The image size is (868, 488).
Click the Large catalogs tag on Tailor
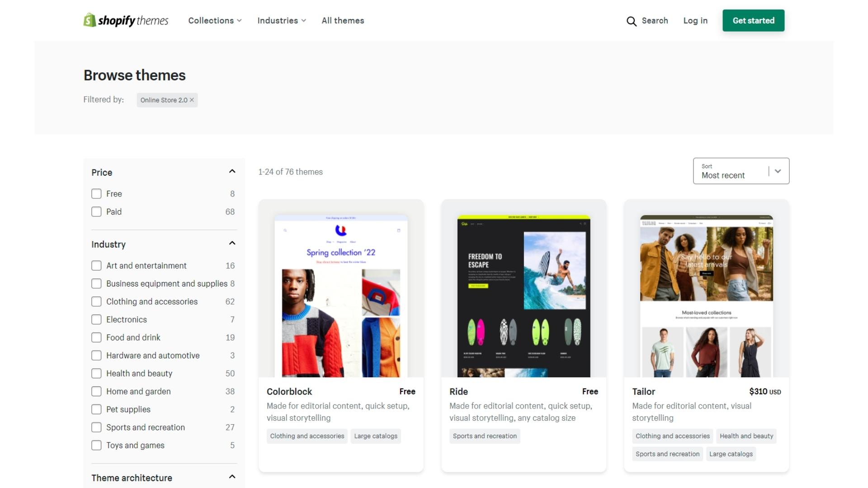pyautogui.click(x=731, y=454)
